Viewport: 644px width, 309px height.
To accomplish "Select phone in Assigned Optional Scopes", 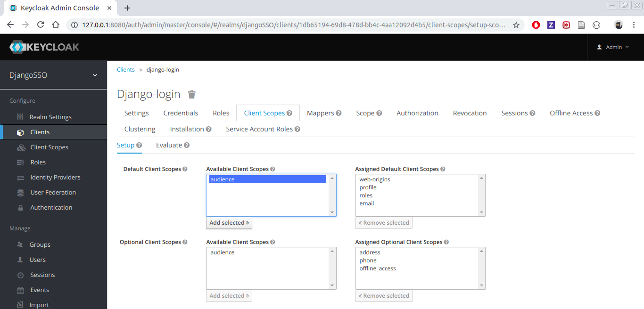I will 417,260.
